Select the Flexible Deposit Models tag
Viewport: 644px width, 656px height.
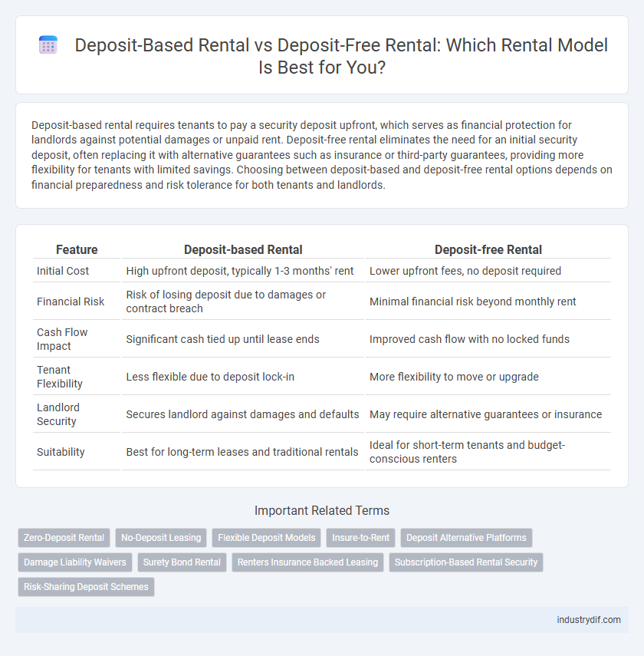[266, 538]
